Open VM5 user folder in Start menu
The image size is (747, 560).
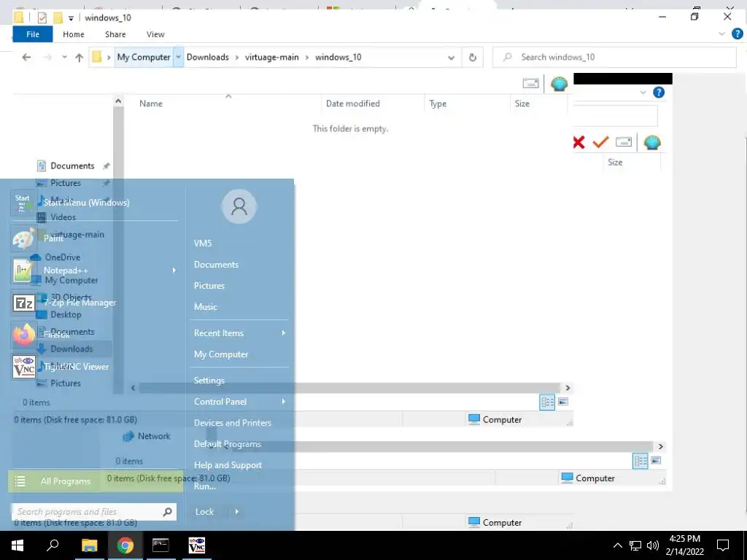click(x=203, y=244)
